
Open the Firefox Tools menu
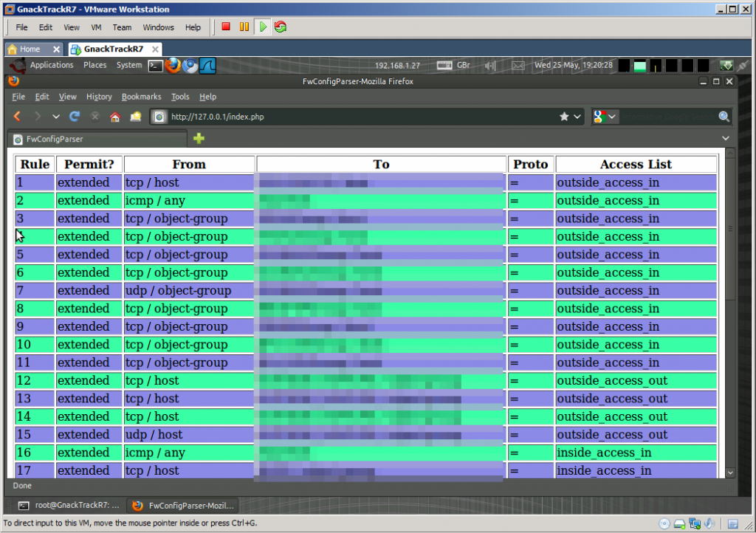tap(180, 97)
